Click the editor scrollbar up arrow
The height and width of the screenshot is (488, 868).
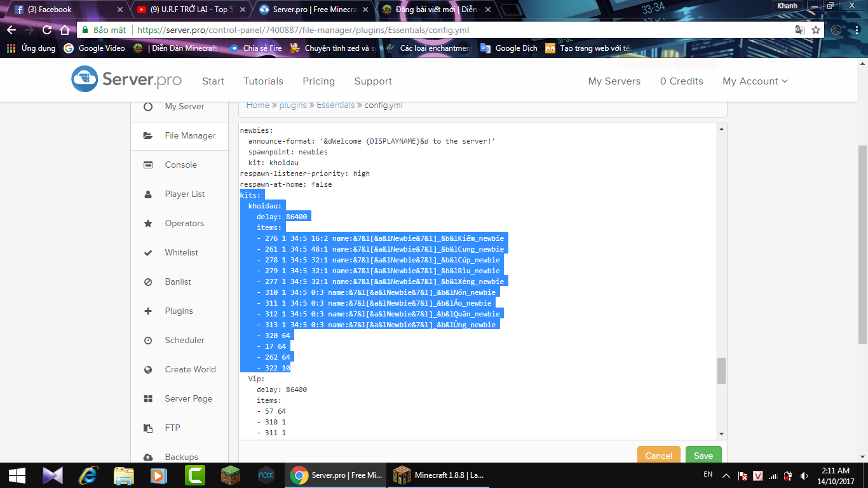[x=721, y=130]
